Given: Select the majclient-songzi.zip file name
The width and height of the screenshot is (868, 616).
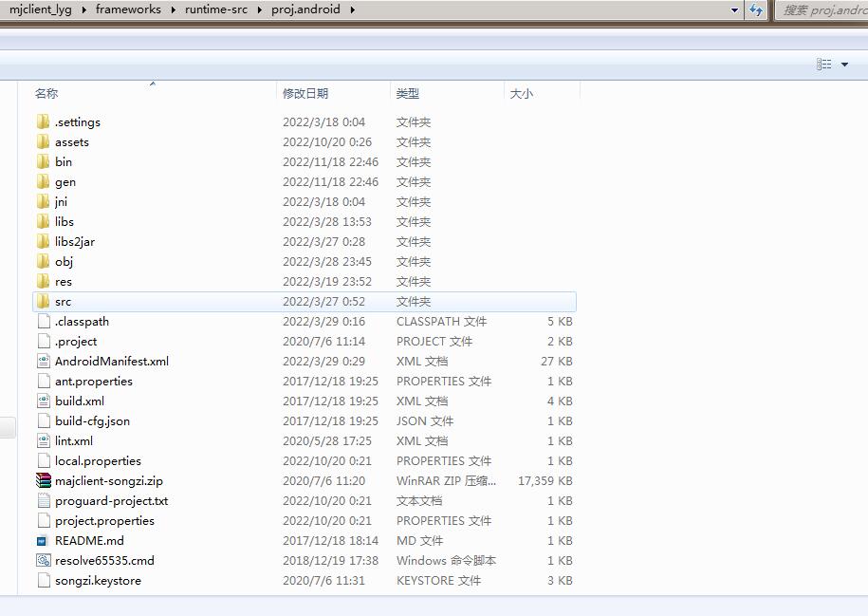Looking at the screenshot, I should [109, 481].
